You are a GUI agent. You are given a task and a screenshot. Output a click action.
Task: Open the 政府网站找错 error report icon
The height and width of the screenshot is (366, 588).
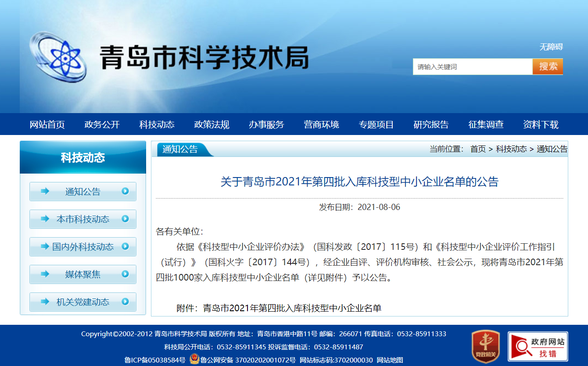point(538,346)
